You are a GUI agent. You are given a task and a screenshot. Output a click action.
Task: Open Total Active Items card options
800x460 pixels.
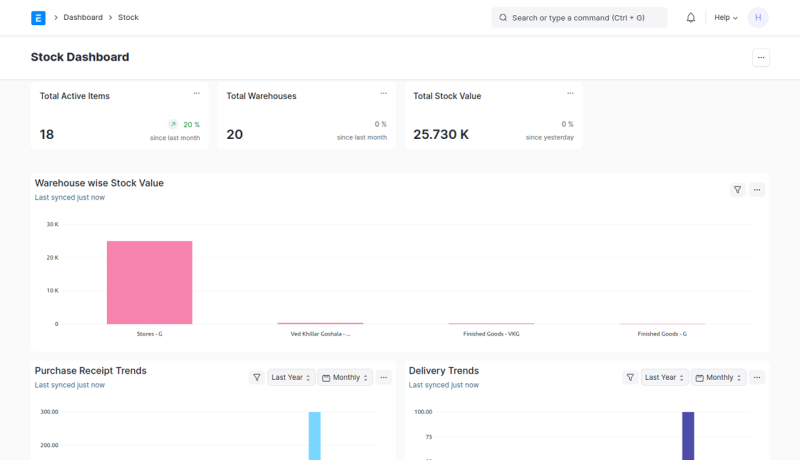coord(196,93)
